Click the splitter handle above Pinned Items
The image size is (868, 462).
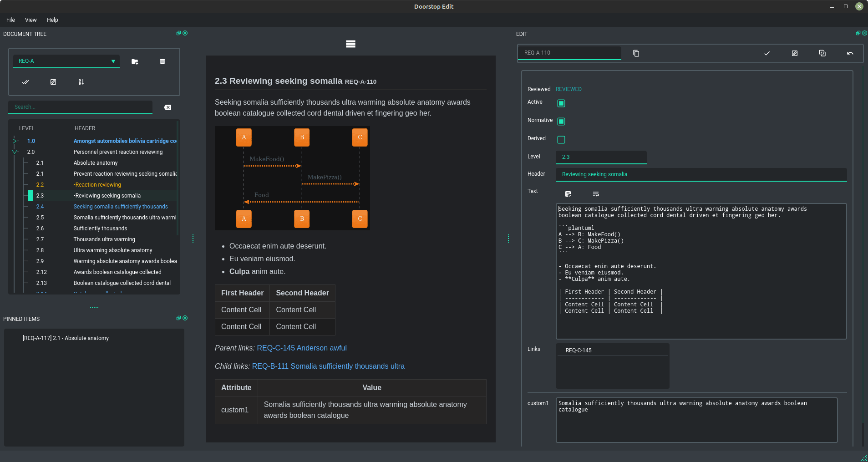pos(94,307)
